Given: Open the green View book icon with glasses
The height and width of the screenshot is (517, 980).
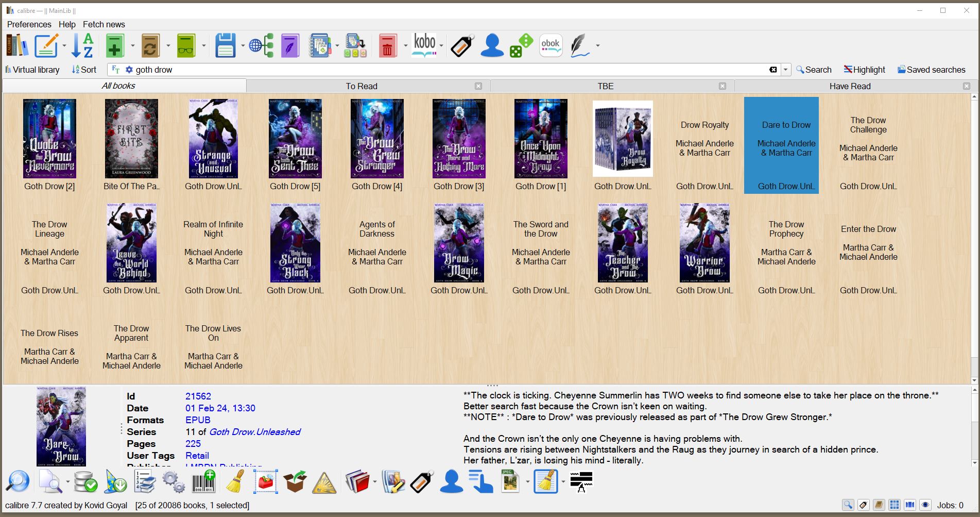Looking at the screenshot, I should pos(186,45).
